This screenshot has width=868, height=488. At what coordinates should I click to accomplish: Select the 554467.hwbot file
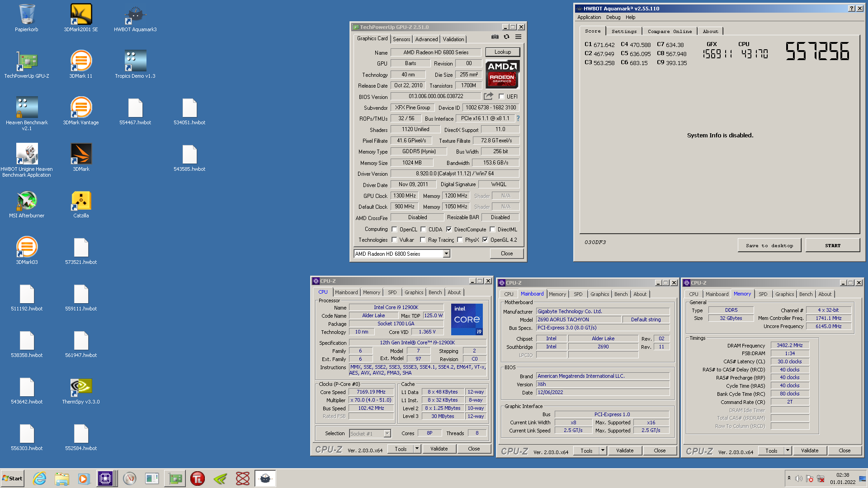click(135, 111)
